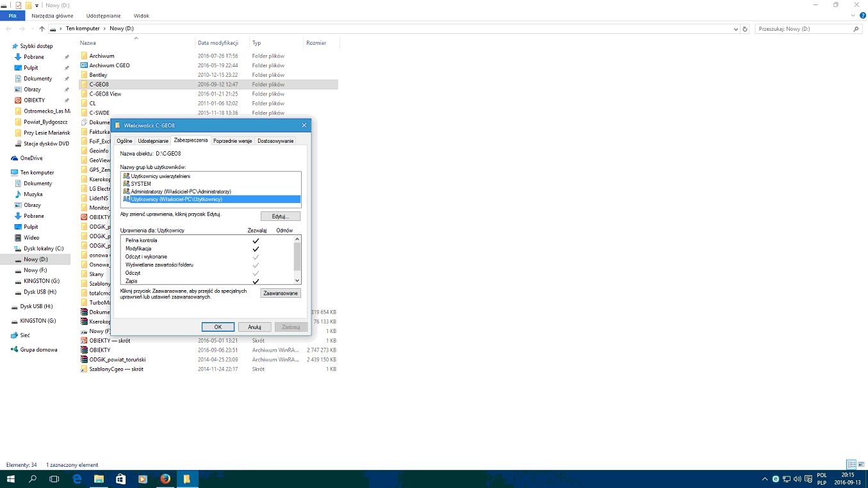
Task: Open Firefox from the taskbar
Action: tap(165, 479)
